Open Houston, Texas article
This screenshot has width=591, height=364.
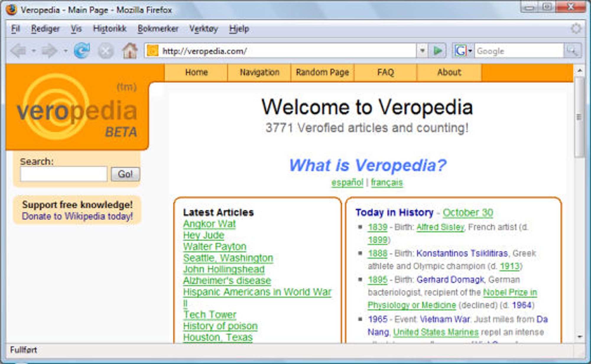[x=218, y=337]
